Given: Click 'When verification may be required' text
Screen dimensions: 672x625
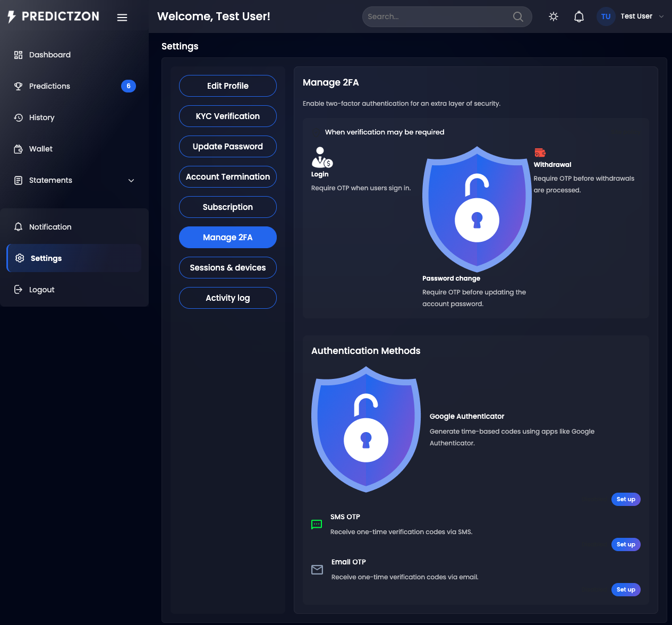Looking at the screenshot, I should click(385, 132).
